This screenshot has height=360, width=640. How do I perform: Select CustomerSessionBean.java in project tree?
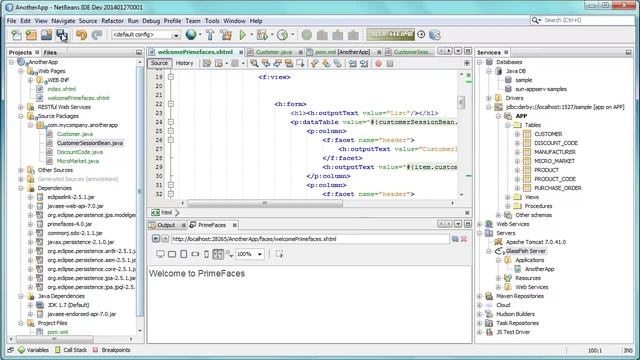89,143
